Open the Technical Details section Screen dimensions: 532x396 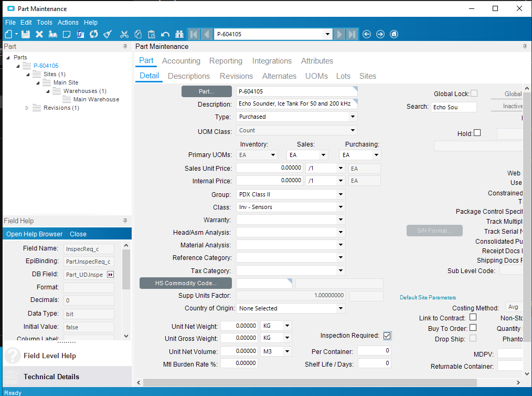(67, 377)
